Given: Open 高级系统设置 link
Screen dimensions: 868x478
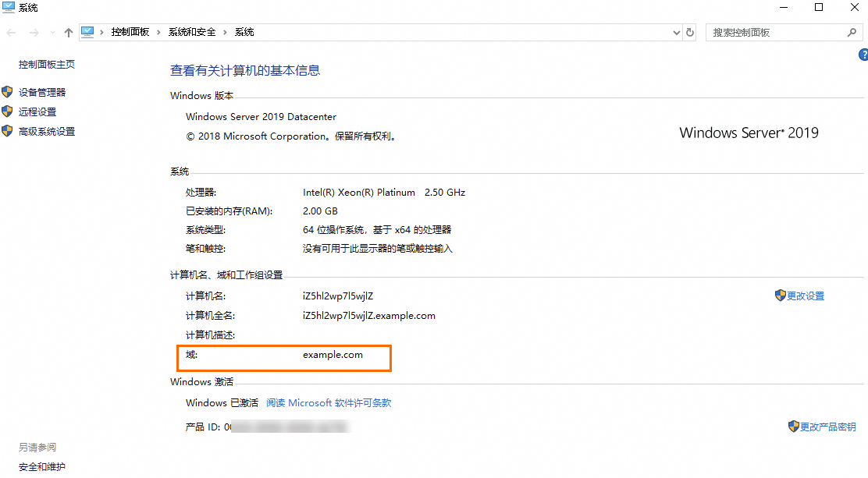Looking at the screenshot, I should tap(47, 132).
